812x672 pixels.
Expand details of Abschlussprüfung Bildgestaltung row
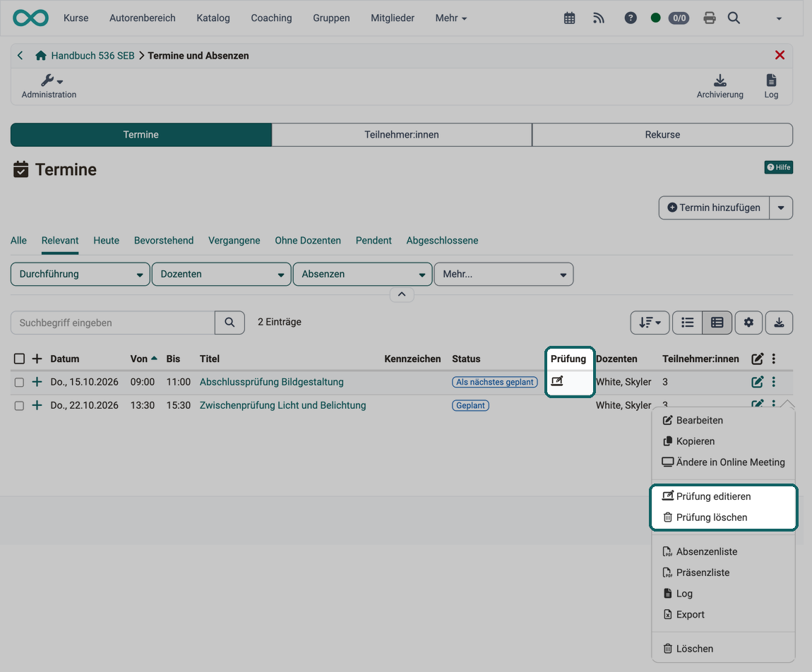[37, 382]
